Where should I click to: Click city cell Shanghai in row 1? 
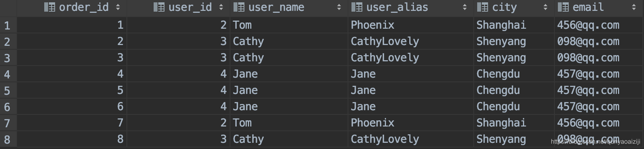pos(514,25)
